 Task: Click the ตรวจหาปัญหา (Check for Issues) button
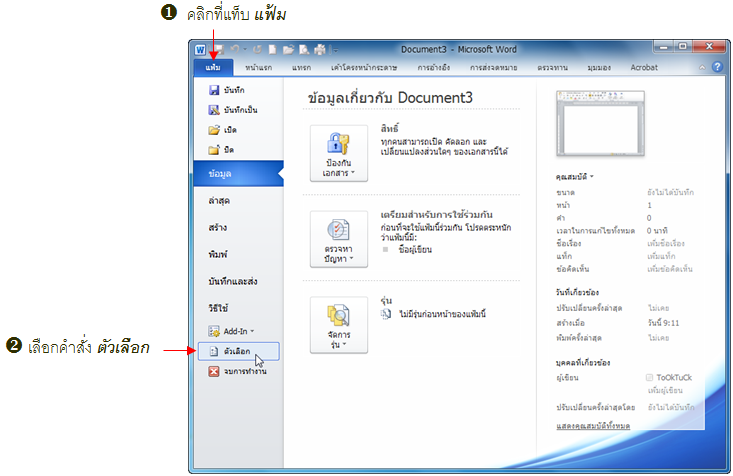click(339, 239)
